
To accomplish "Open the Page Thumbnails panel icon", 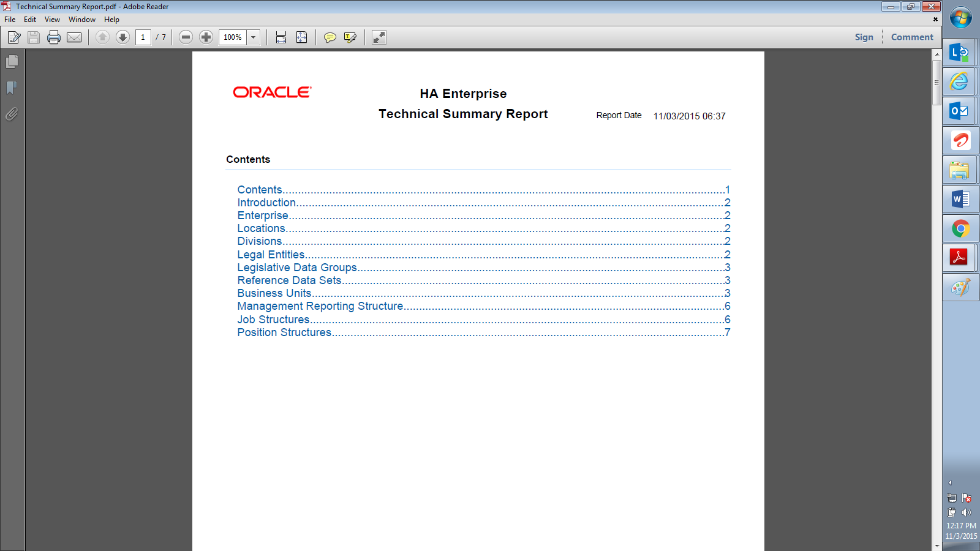I will 12,61.
